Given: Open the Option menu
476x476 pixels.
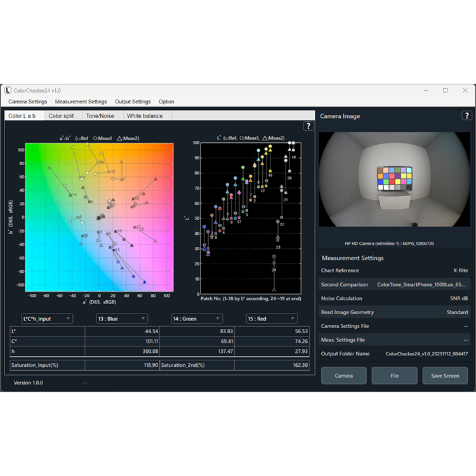Looking at the screenshot, I should 166,102.
